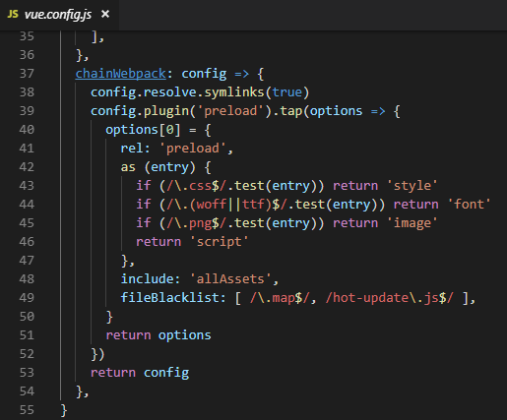Click the 'png' regex on line 45
This screenshot has width=507, height=420.
click(200, 224)
